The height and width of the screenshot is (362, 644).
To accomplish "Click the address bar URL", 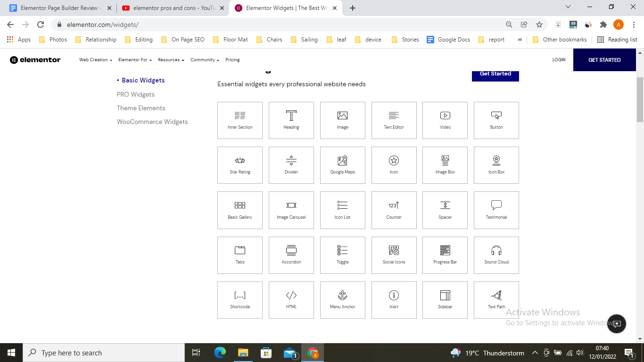I will click(103, 25).
